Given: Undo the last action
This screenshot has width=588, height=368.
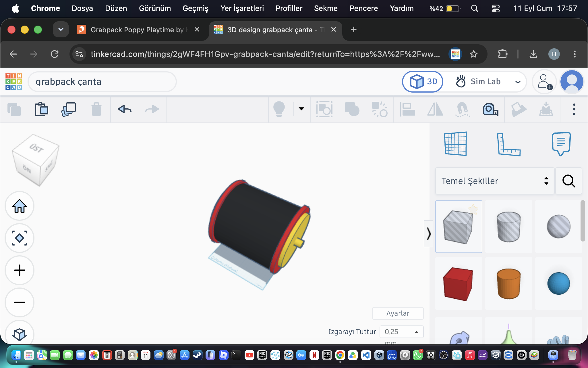Looking at the screenshot, I should pyautogui.click(x=125, y=109).
